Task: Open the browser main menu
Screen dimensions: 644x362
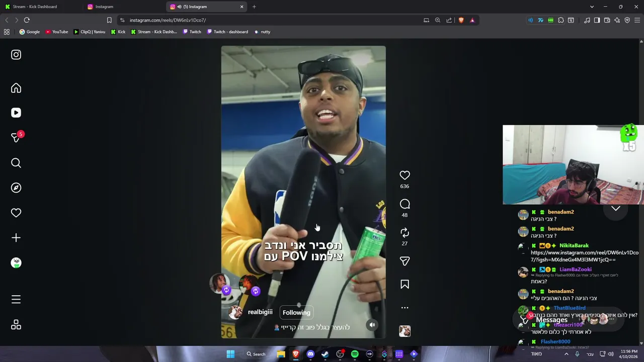Action: coord(637,20)
